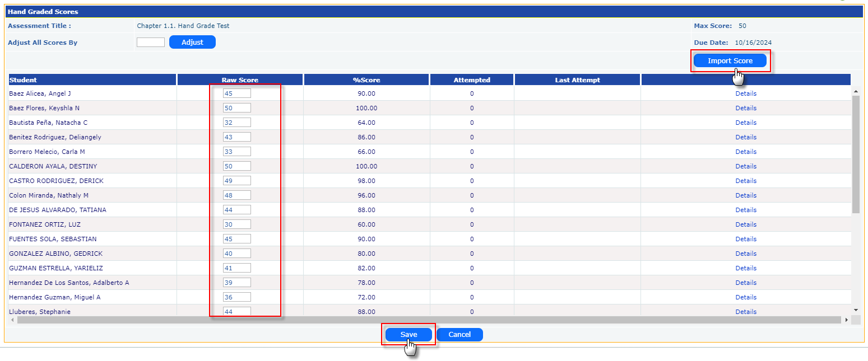Click the horizontal scrollbar left arrow

[x=12, y=320]
